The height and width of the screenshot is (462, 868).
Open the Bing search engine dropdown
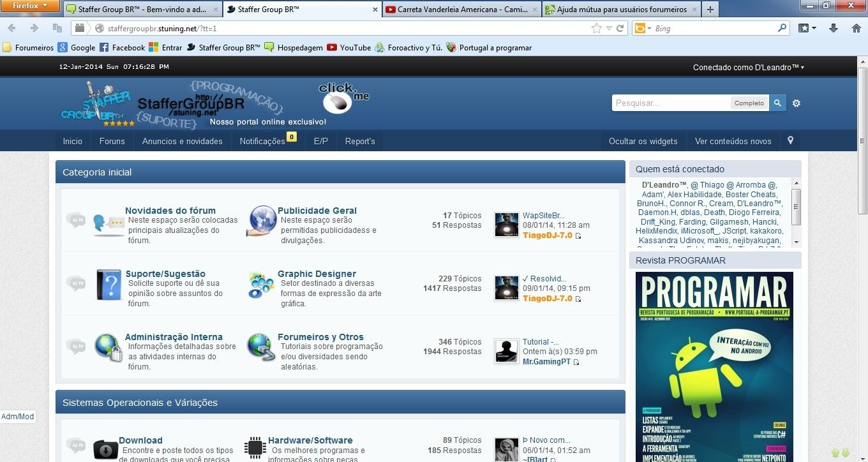pos(641,28)
